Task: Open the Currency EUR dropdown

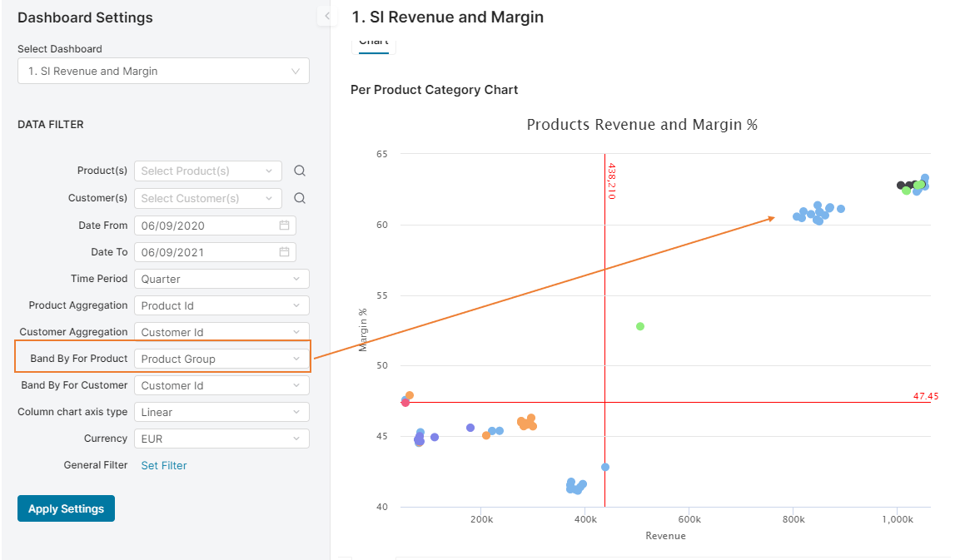Action: [221, 439]
